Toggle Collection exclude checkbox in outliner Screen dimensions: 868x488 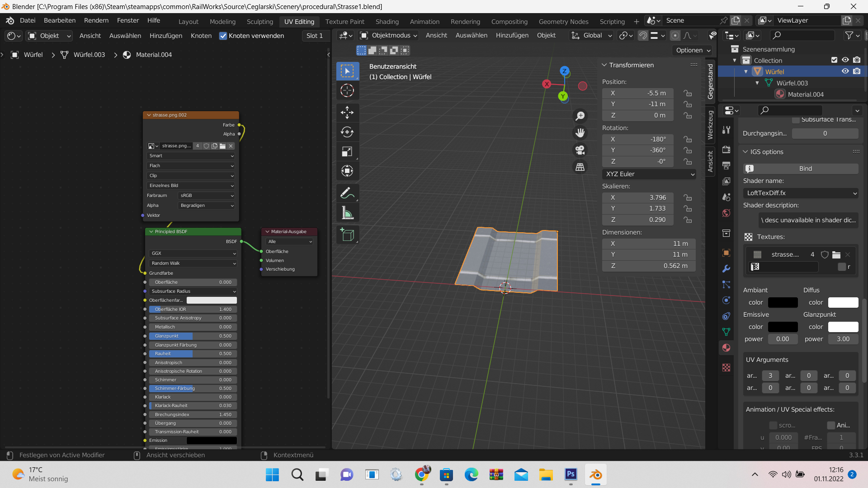[834, 60]
